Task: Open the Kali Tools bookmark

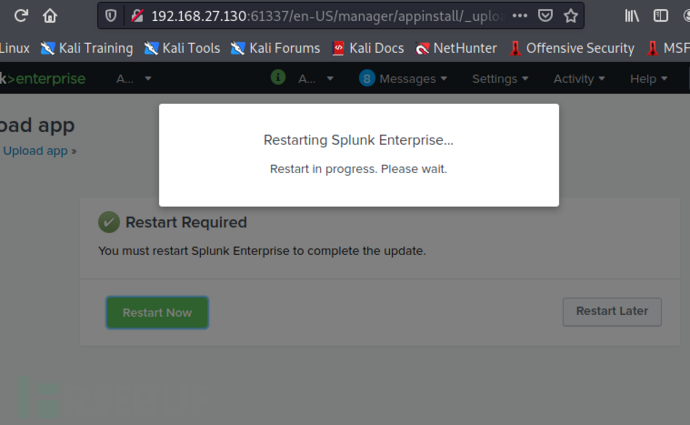Action: click(182, 48)
